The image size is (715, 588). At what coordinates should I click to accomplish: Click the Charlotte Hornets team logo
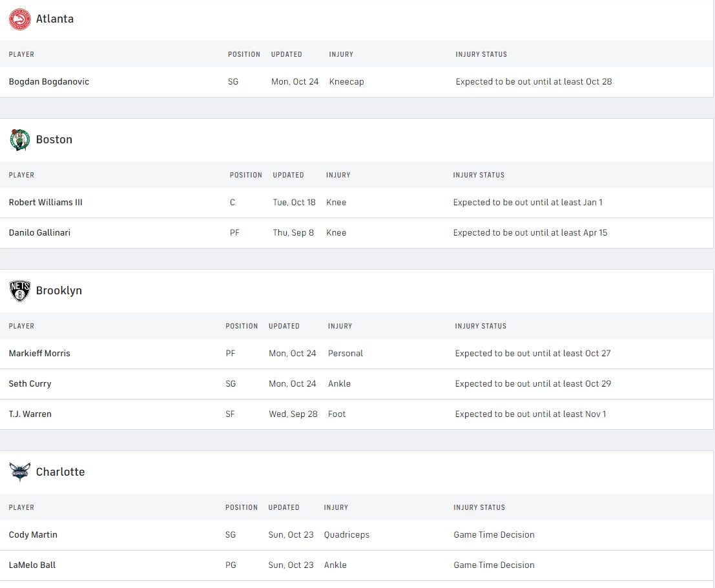pos(19,472)
